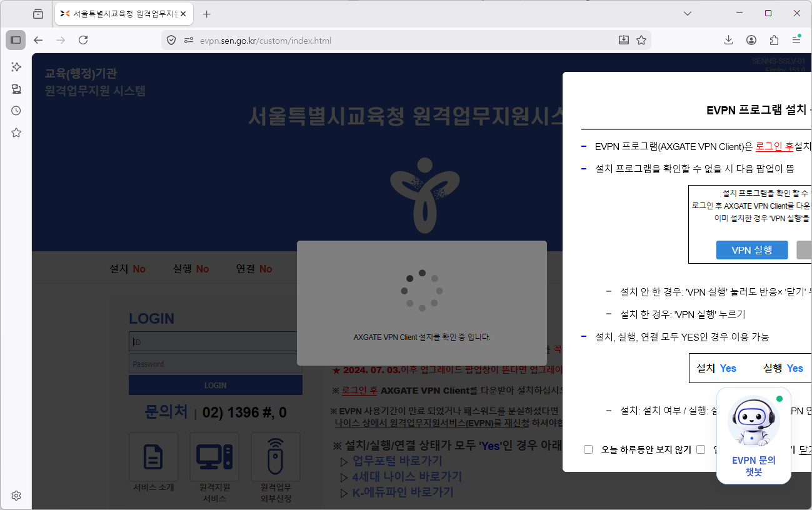Click the 실행 Yes example text in popup
The height and width of the screenshot is (510, 812).
pyautogui.click(x=783, y=368)
